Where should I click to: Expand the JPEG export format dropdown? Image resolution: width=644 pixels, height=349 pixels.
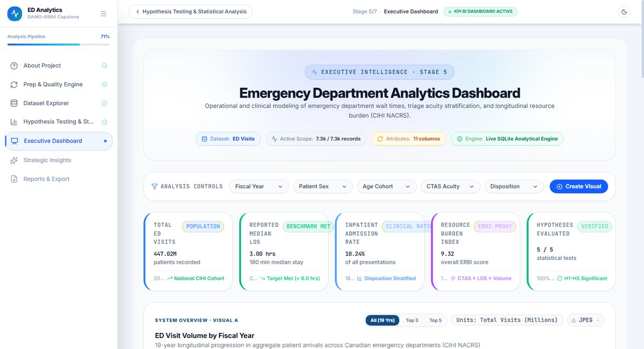(x=586, y=320)
